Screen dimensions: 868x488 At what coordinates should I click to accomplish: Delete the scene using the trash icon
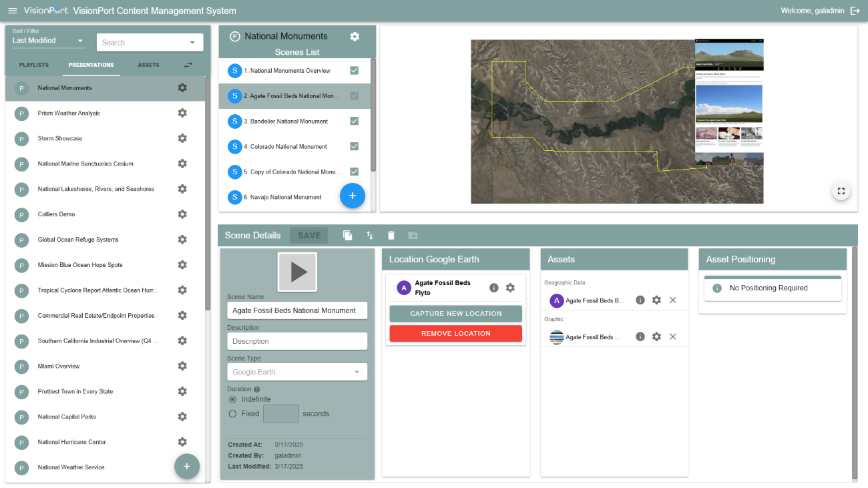391,235
